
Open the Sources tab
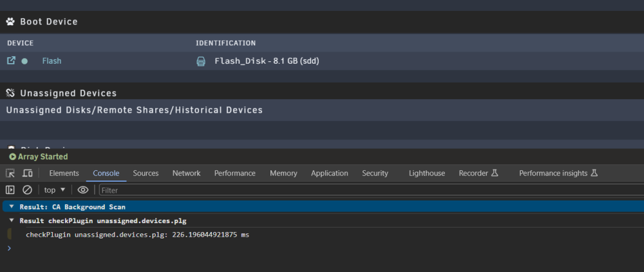tap(146, 173)
